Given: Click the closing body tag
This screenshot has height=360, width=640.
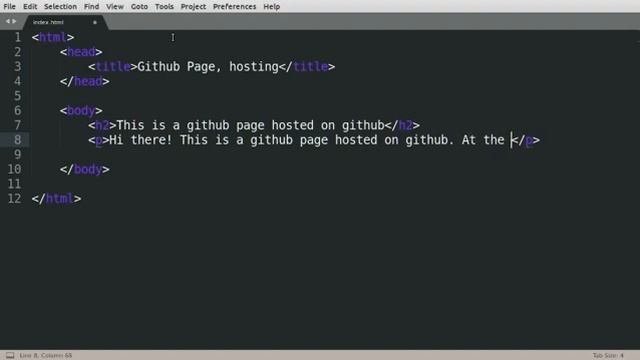Looking at the screenshot, I should tap(84, 169).
